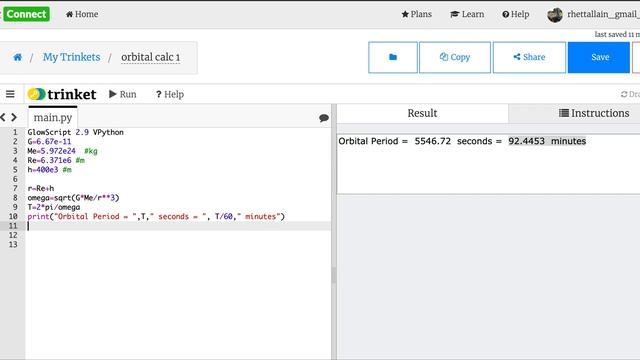
Task: Click the green Connect button
Action: 26,14
